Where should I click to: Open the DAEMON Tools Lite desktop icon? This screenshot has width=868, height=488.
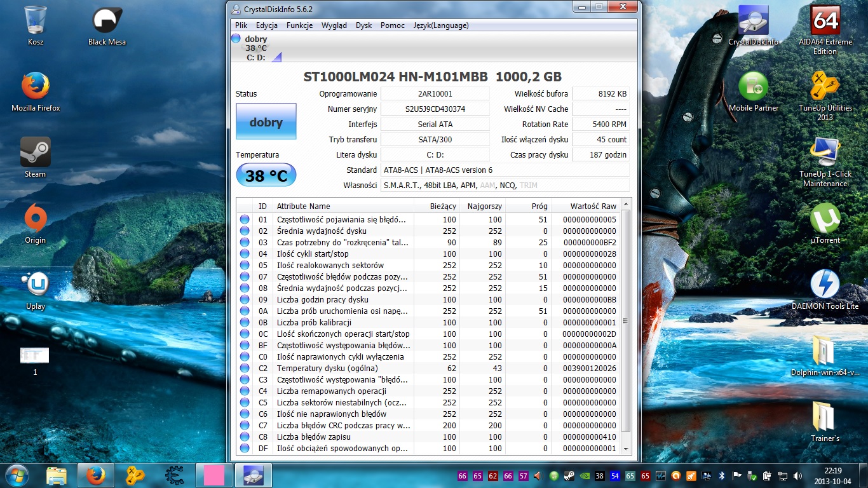click(x=825, y=290)
